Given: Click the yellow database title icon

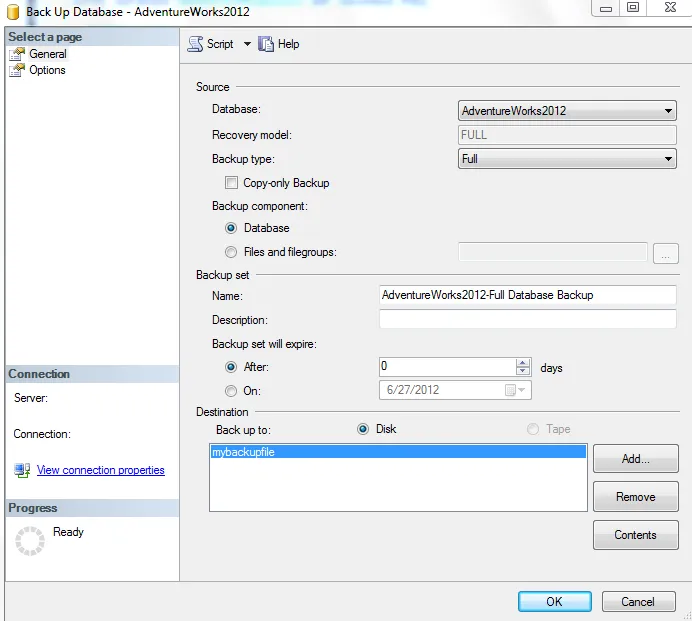Looking at the screenshot, I should (13, 12).
